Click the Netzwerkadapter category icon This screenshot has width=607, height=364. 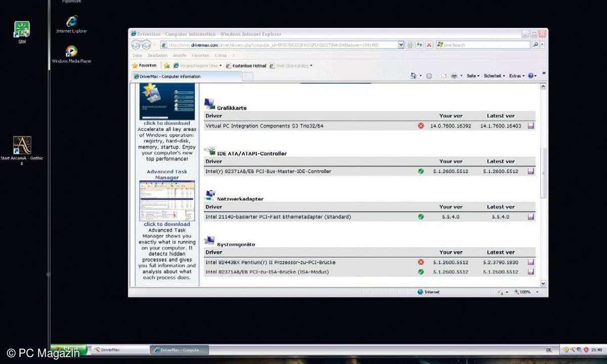[x=209, y=195]
